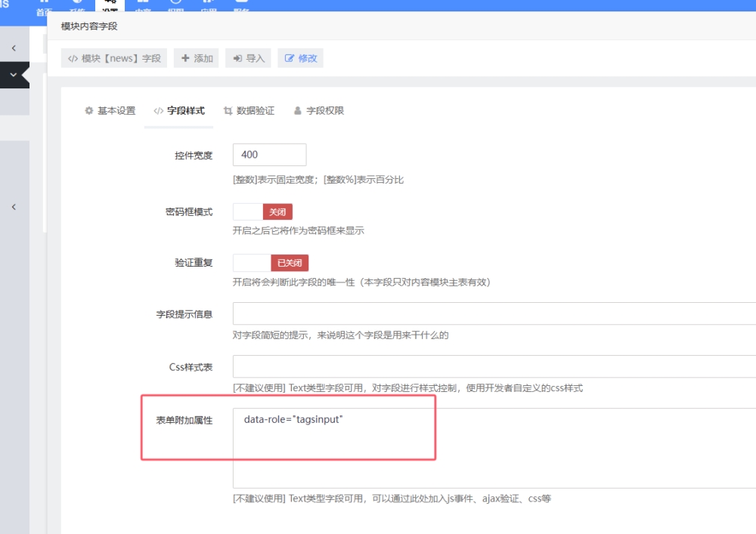This screenshot has width=756, height=534.
Task: Click the gear icon on 基本设置 tab
Action: pyautogui.click(x=89, y=110)
